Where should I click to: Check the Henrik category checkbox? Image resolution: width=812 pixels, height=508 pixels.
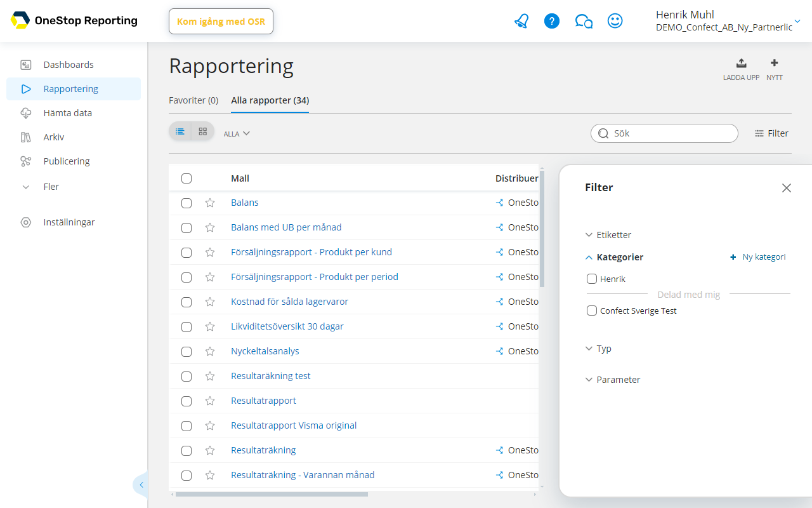[592, 279]
